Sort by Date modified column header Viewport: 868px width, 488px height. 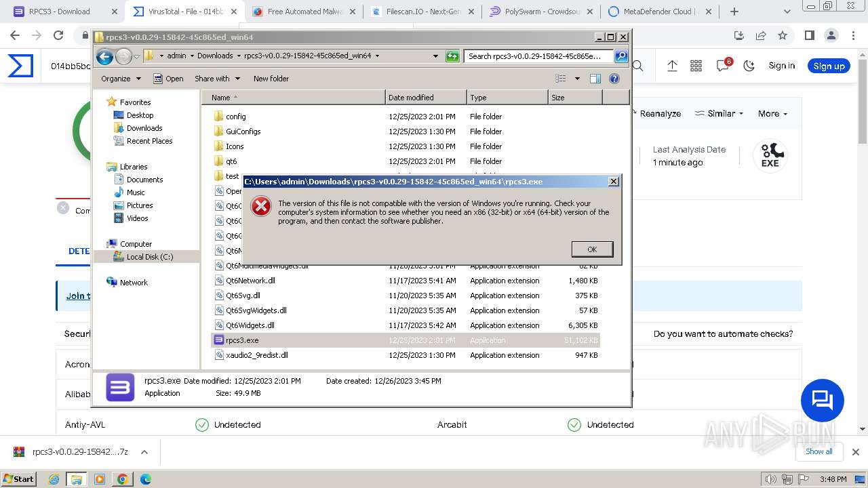pos(426,98)
